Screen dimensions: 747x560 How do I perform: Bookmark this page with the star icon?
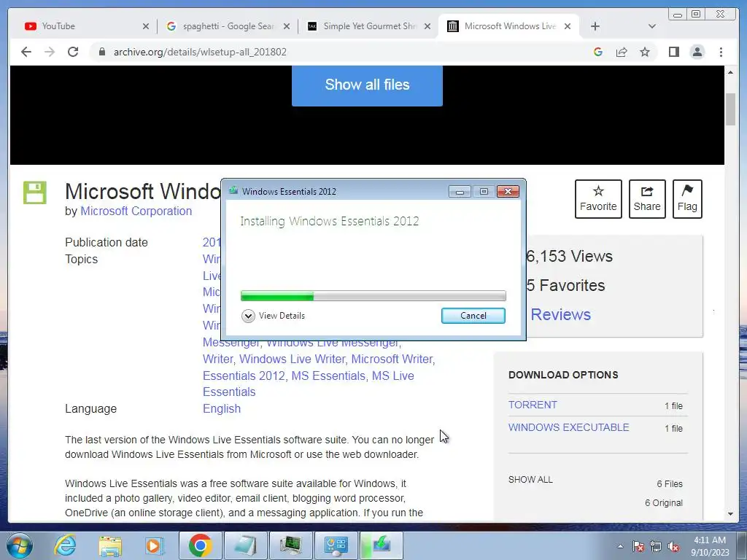click(645, 52)
